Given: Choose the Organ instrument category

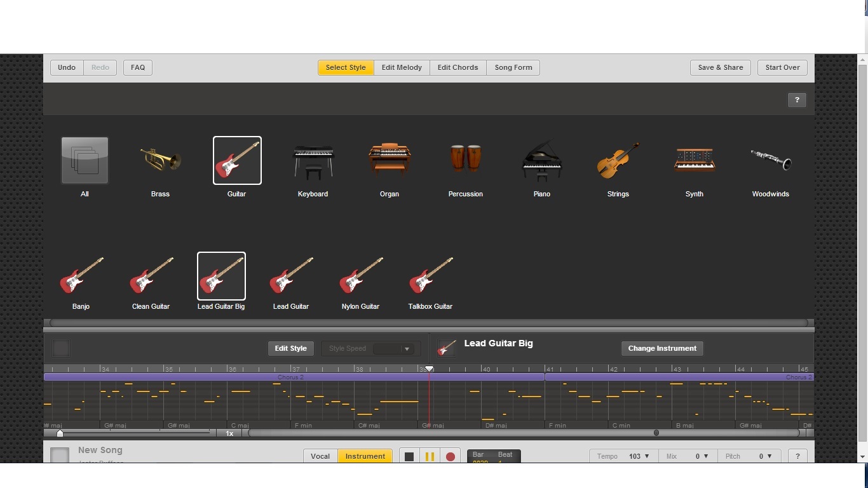Looking at the screenshot, I should 389,160.
